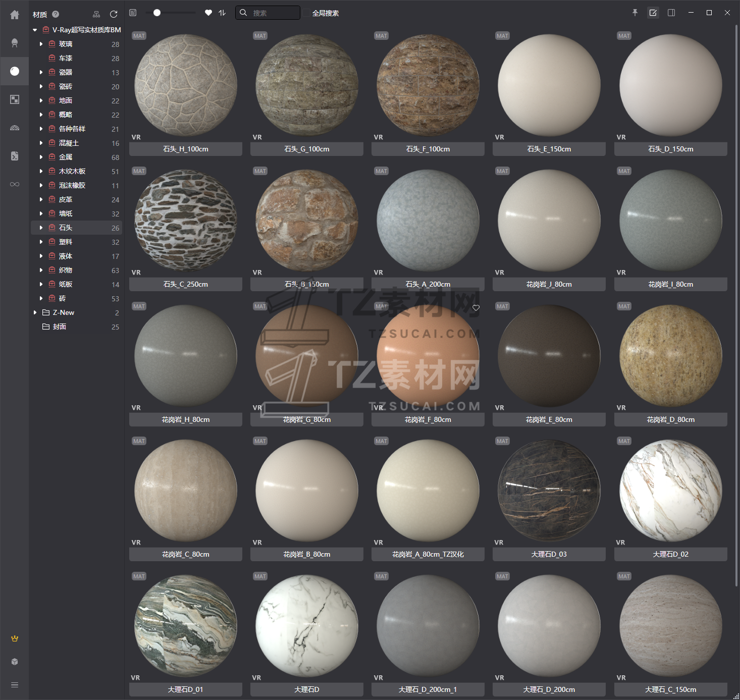Click the sort order arrows icon
This screenshot has width=740, height=700.
(x=222, y=13)
